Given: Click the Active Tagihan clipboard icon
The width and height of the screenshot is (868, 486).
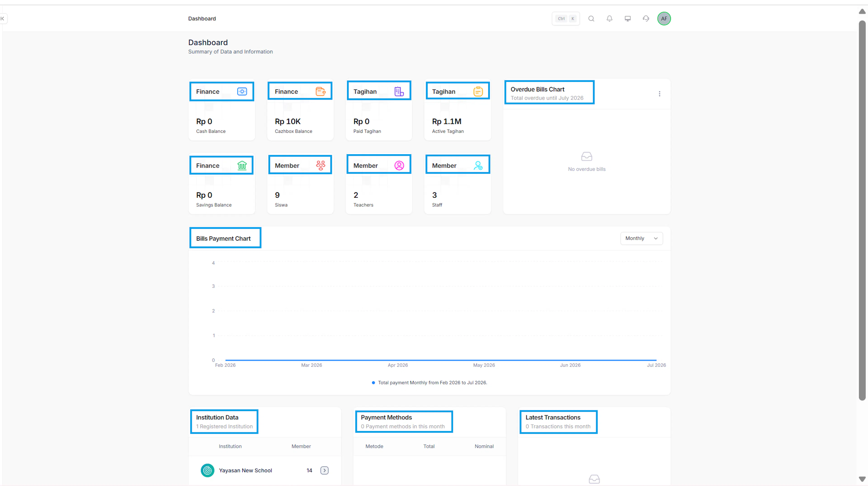Looking at the screenshot, I should click(478, 91).
